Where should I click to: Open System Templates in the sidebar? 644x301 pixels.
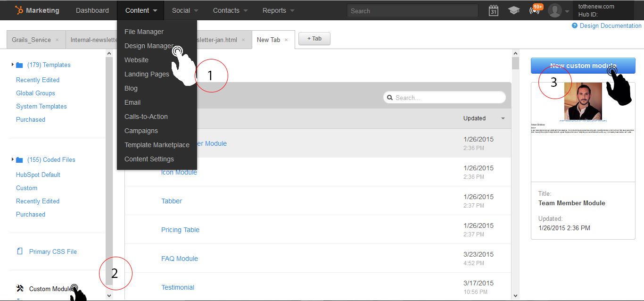pos(41,107)
